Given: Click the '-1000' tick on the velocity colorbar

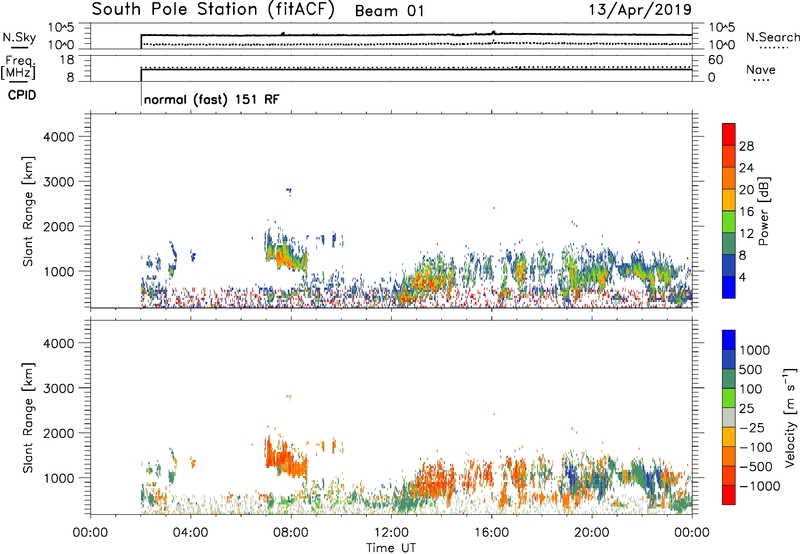Looking at the screenshot, I should tap(760, 486).
